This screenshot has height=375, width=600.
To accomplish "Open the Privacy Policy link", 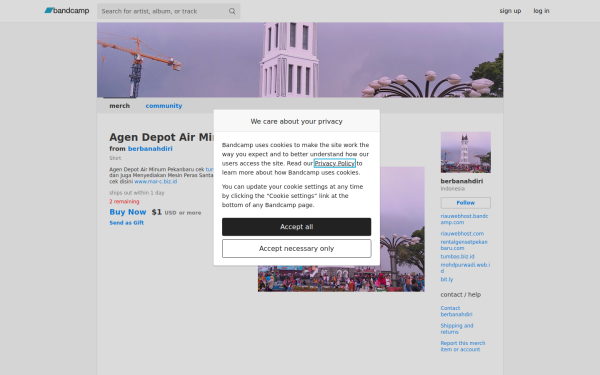I will (334, 163).
